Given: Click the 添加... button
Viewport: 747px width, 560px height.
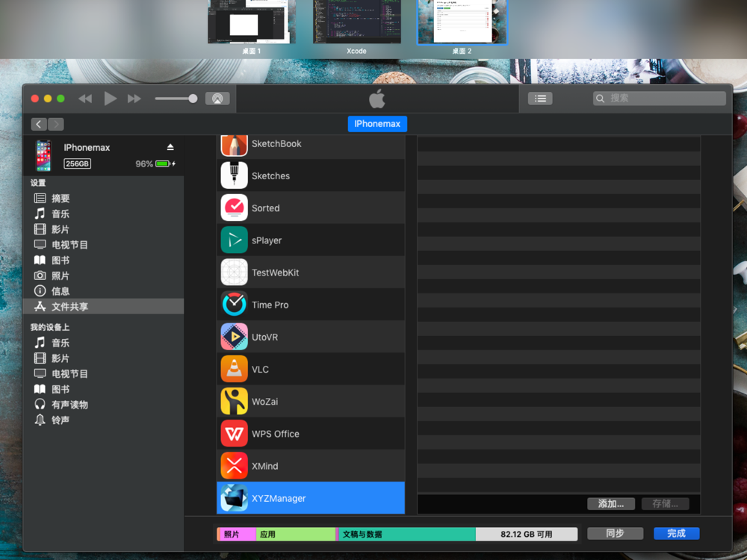Looking at the screenshot, I should point(610,503).
